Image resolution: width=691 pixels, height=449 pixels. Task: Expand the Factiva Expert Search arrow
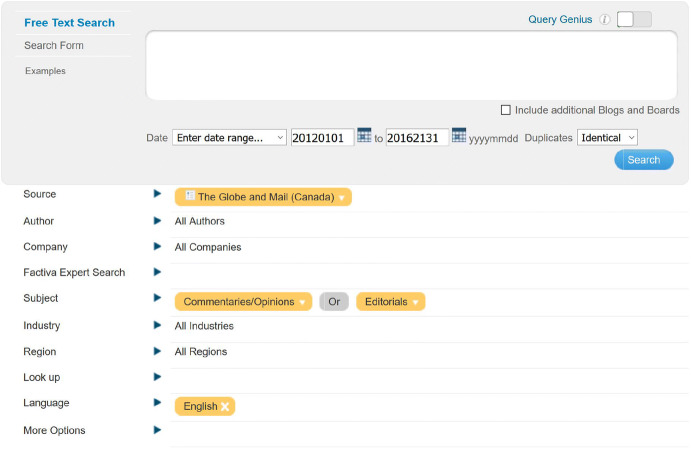click(157, 272)
